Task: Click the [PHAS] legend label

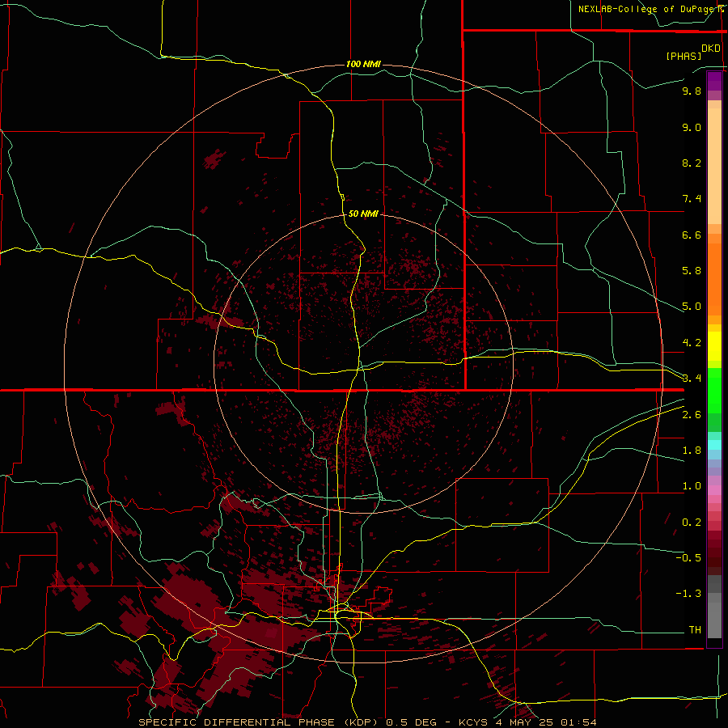Action: tap(684, 57)
